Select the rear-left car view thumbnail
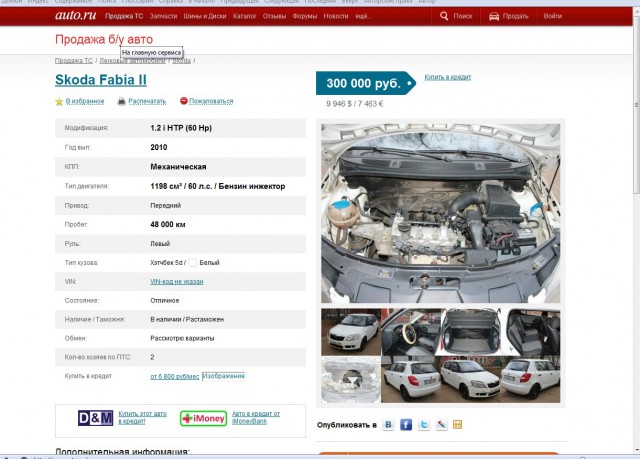Image resolution: width=640 pixels, height=459 pixels. 411,380
